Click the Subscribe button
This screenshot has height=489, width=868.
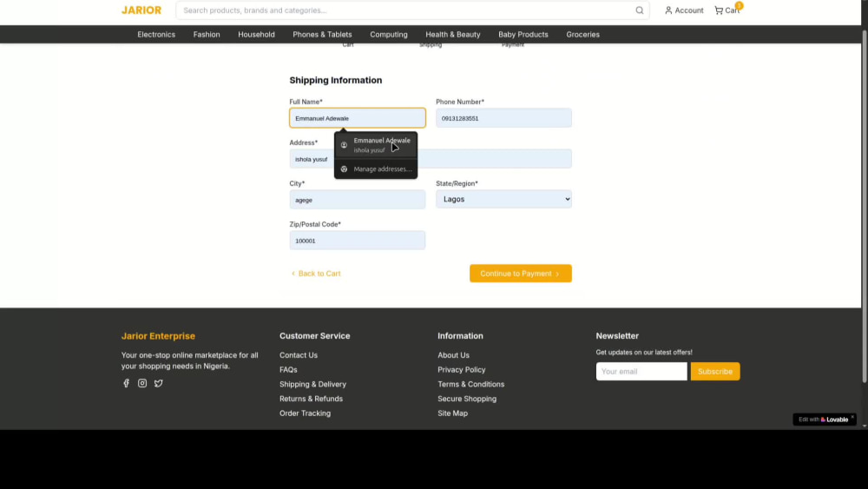click(715, 372)
